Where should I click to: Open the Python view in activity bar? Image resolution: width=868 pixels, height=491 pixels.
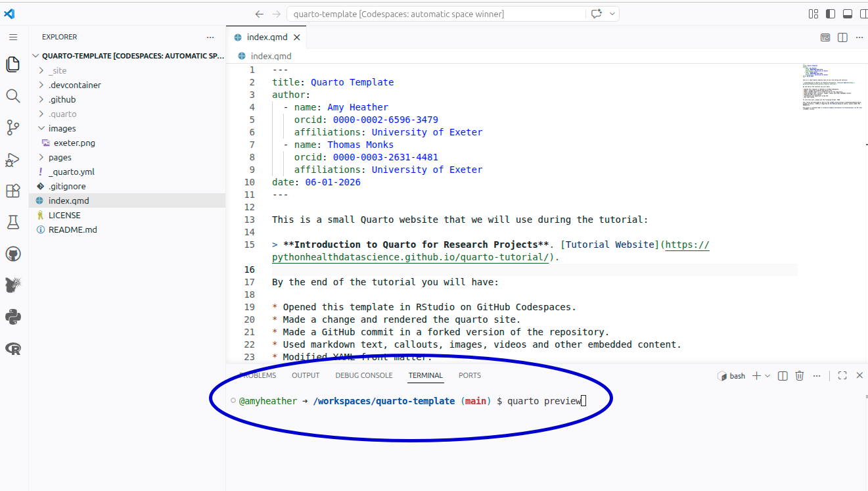[x=13, y=317]
